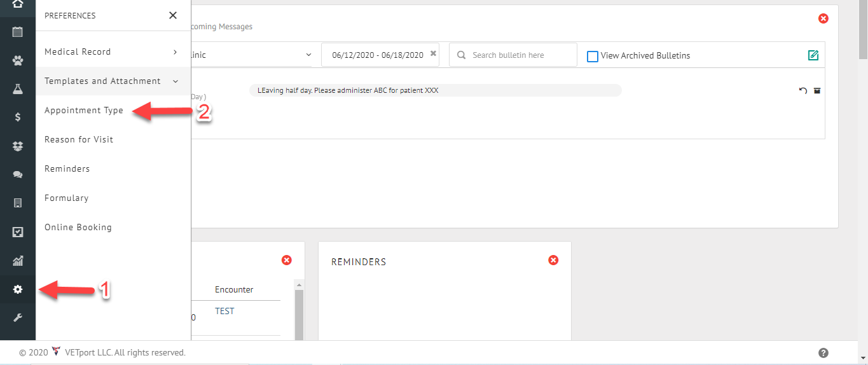Click the undo arrow icon on bulletin row
The height and width of the screenshot is (365, 868).
[x=803, y=91]
